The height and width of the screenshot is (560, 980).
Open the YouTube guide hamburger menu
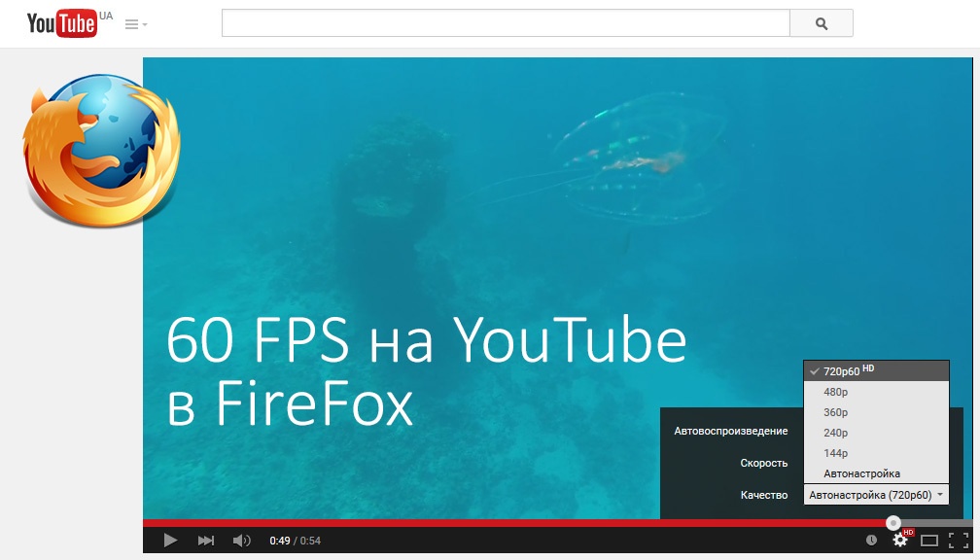132,23
